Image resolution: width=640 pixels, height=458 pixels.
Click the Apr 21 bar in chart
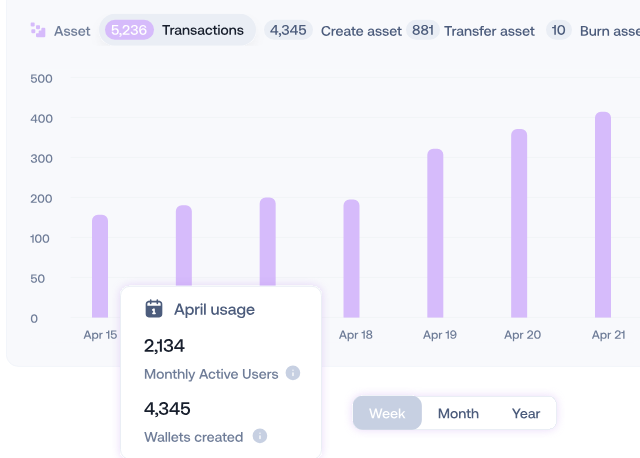[x=603, y=214]
